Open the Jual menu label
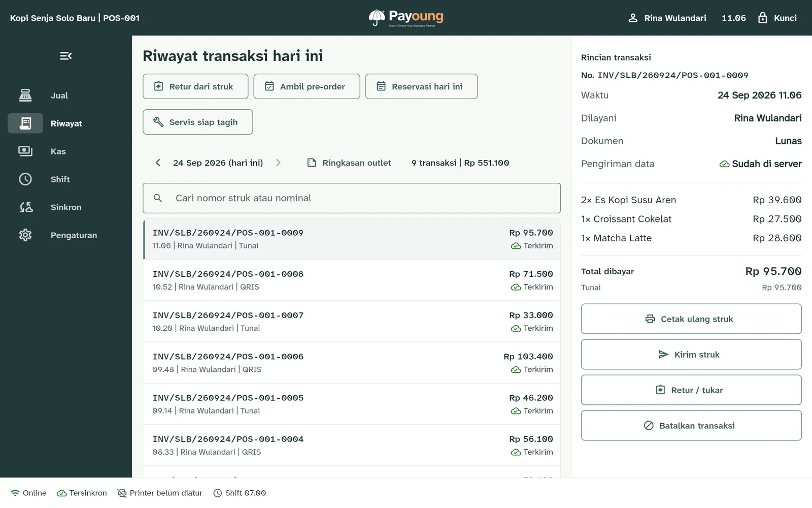The image size is (812, 508). pos(59,96)
